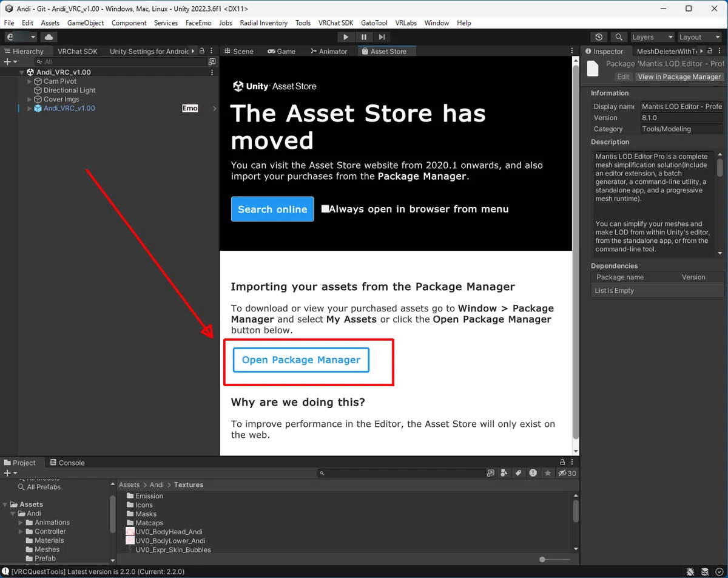Click the Search online button
Image resolution: width=728 pixels, height=578 pixels.
(x=272, y=209)
